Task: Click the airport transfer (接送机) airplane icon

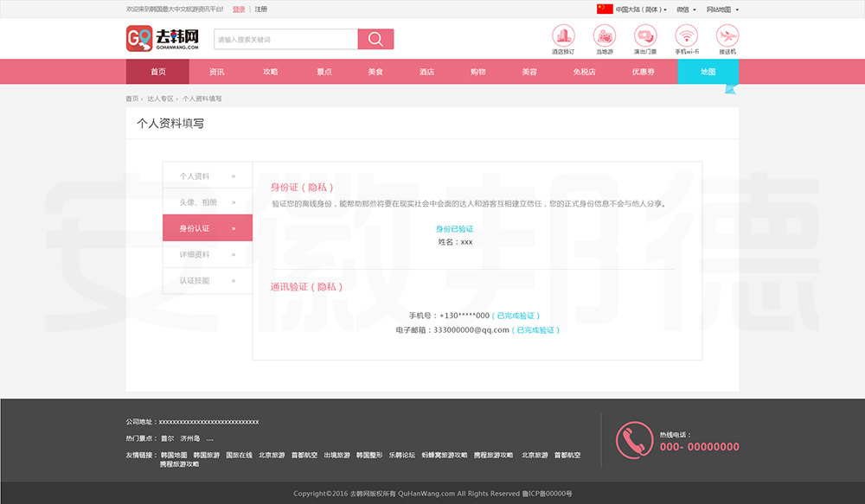Action: 727,36
